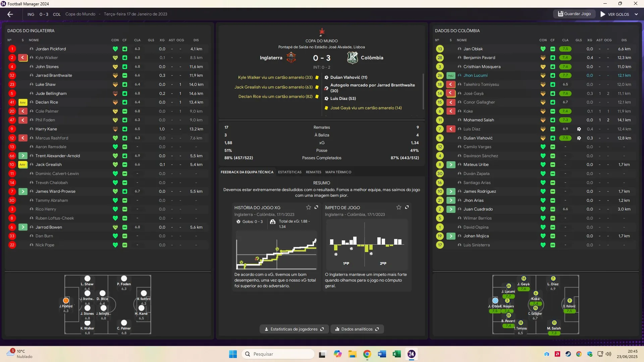This screenshot has height=362, width=644.
Task: Click VER GOLOS play button
Action: 615,14
